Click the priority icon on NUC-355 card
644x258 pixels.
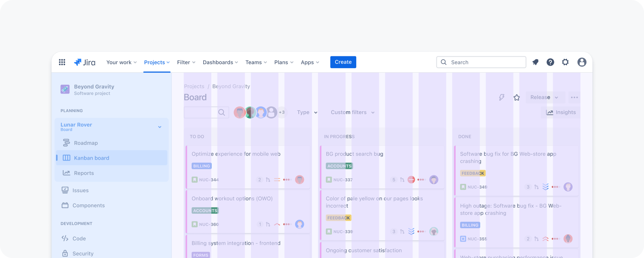[x=545, y=239]
